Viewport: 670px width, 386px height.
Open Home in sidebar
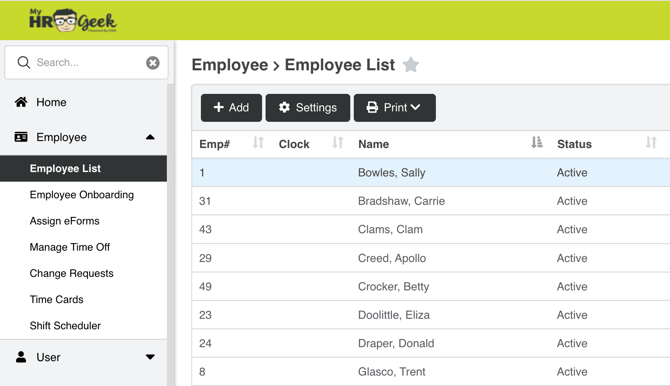(51, 102)
